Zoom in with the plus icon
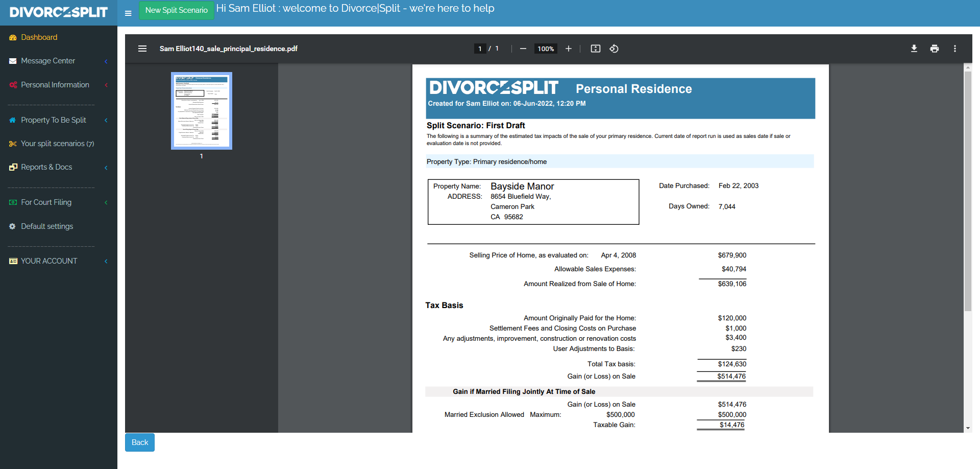The width and height of the screenshot is (980, 469). 568,49
